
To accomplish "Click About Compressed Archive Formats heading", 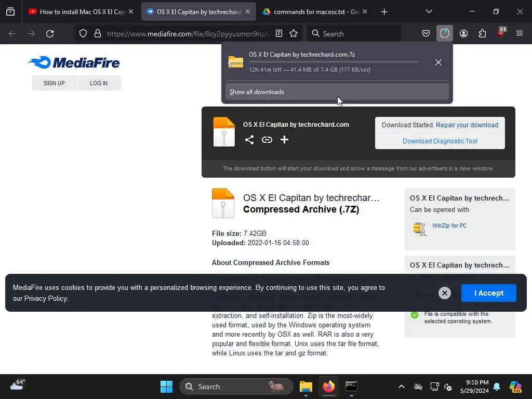I will pos(270,262).
